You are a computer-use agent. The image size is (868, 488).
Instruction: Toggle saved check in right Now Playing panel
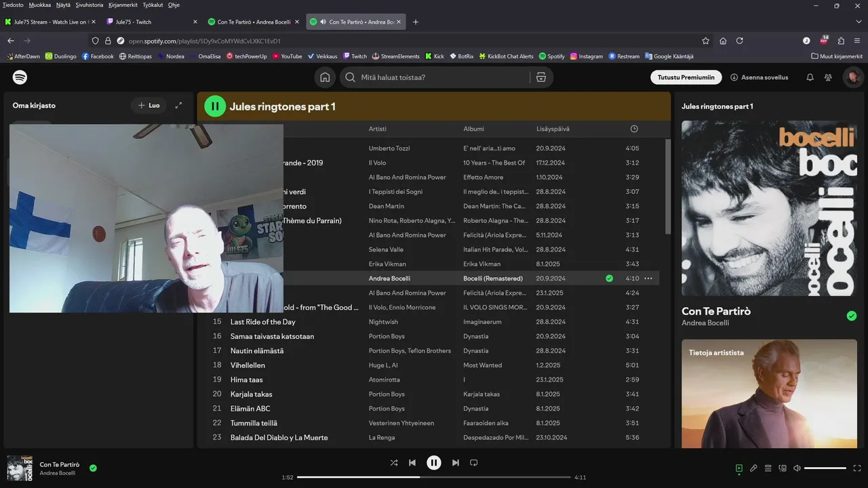tap(852, 316)
